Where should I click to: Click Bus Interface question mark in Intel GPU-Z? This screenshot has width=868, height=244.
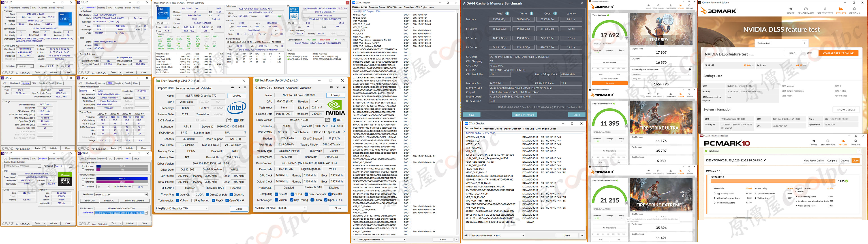245,133
